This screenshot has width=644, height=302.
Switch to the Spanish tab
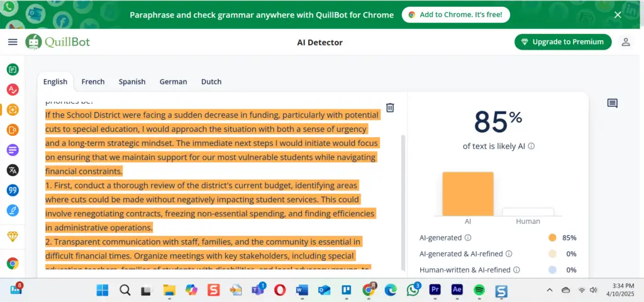[132, 82]
